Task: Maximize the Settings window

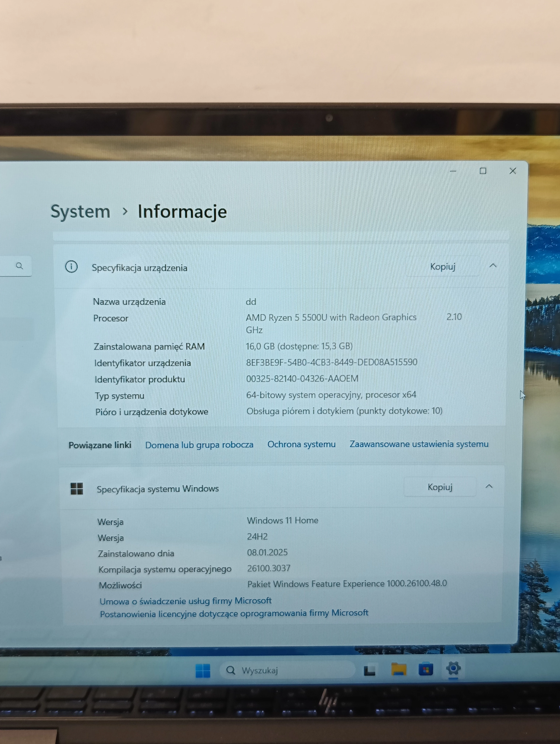Action: [483, 171]
